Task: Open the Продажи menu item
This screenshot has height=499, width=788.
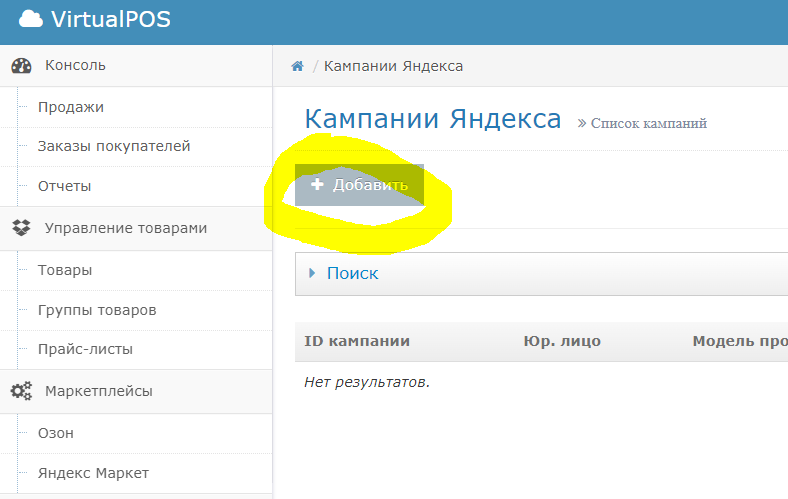Action: click(x=71, y=107)
